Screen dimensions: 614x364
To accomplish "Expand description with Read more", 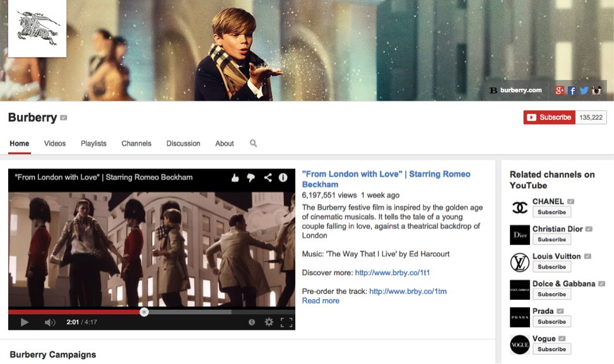I will click(321, 301).
